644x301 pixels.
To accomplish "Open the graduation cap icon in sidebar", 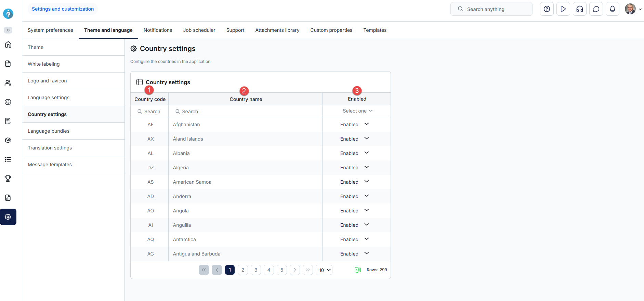I will point(8,140).
